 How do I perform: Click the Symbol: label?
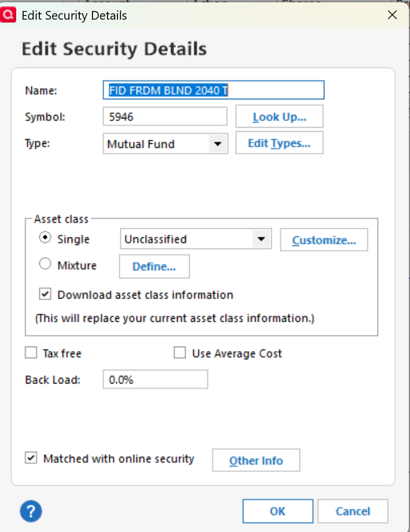tap(45, 117)
